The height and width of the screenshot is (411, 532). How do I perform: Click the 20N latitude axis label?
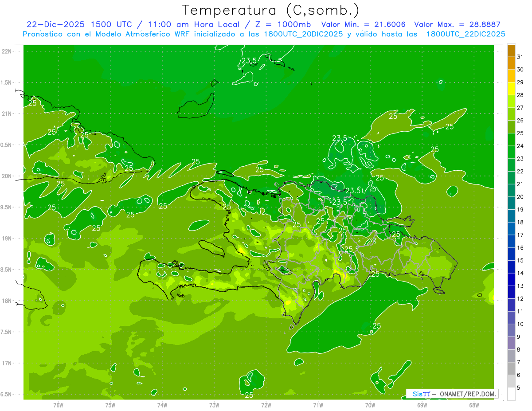(x=7, y=176)
